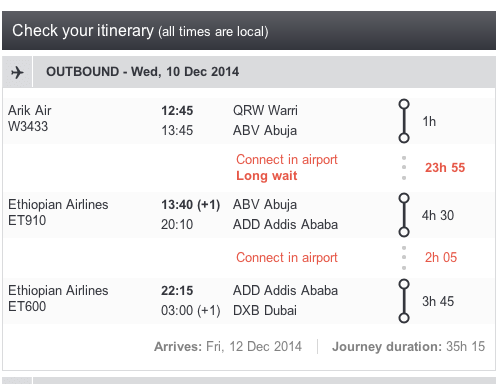Click the Arrives Fri, 12 Dec 2014 text
This screenshot has height=384, width=500.
pos(228,347)
